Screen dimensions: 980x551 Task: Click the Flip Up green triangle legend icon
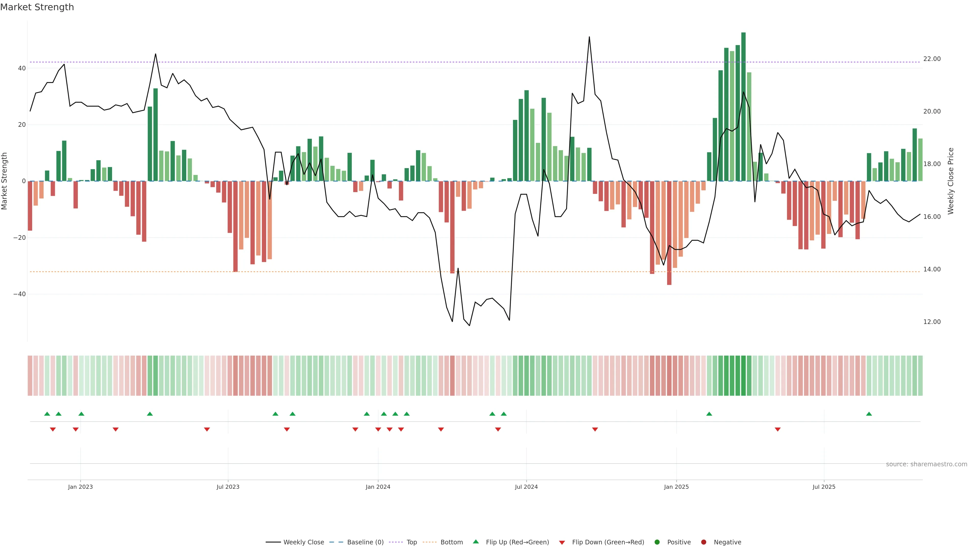point(475,542)
